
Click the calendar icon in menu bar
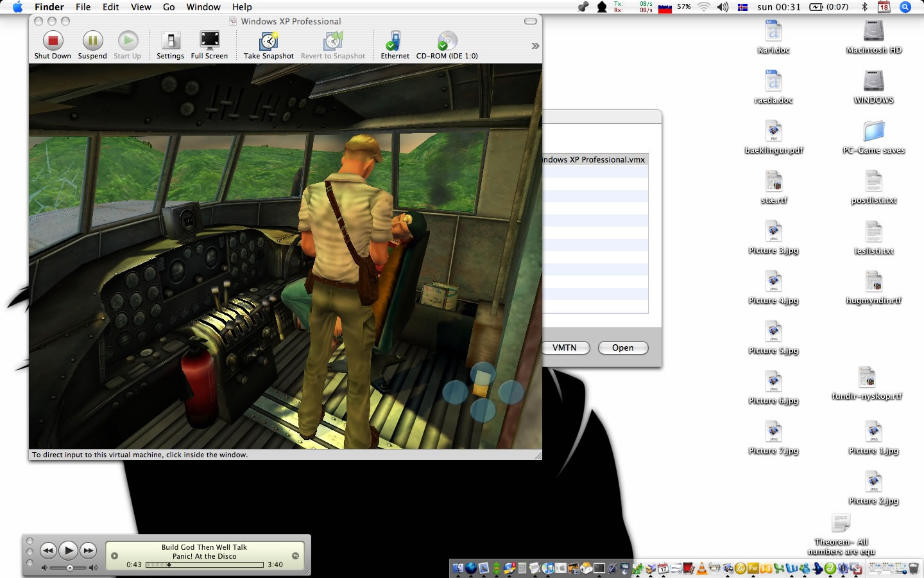click(884, 7)
